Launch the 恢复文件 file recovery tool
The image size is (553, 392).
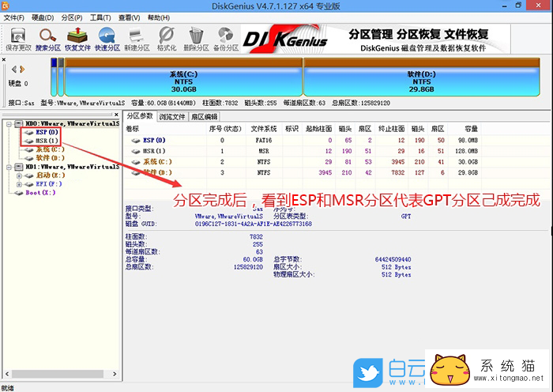point(77,40)
